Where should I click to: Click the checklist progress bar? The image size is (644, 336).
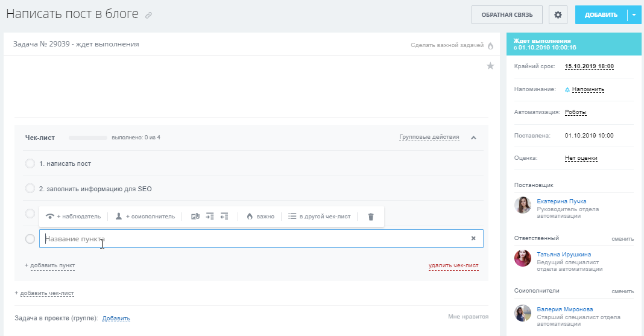tap(88, 138)
